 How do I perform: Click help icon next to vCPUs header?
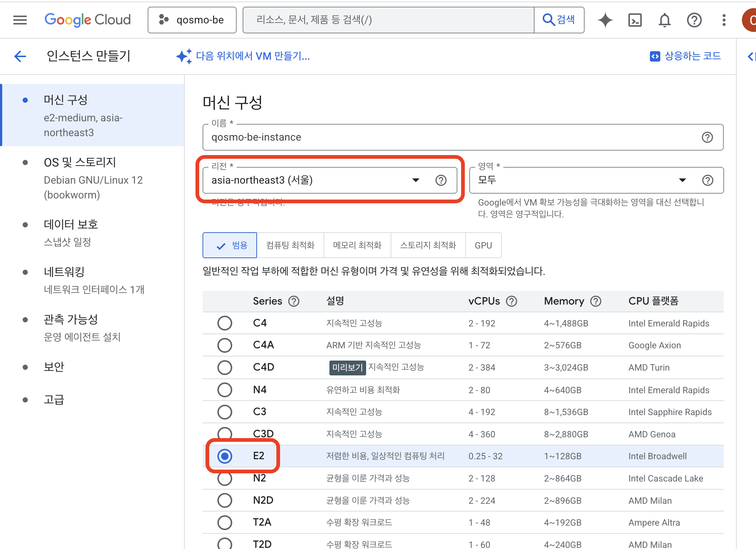click(x=512, y=301)
